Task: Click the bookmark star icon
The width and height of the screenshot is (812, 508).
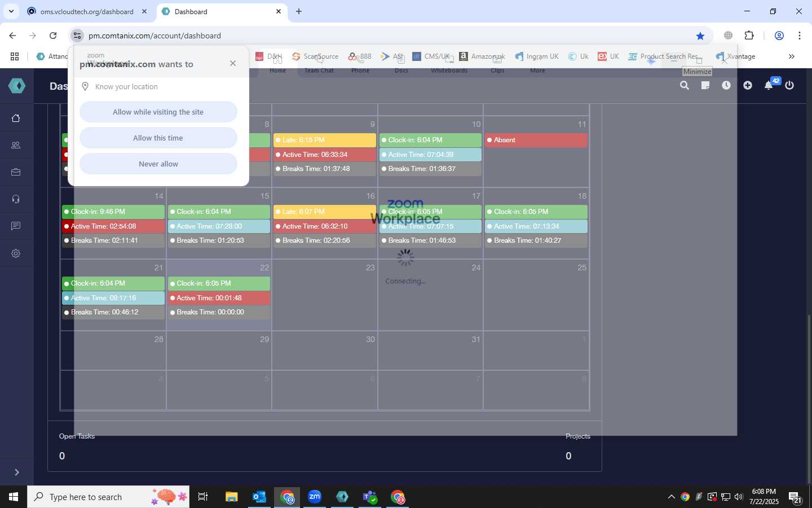Action: pos(700,36)
